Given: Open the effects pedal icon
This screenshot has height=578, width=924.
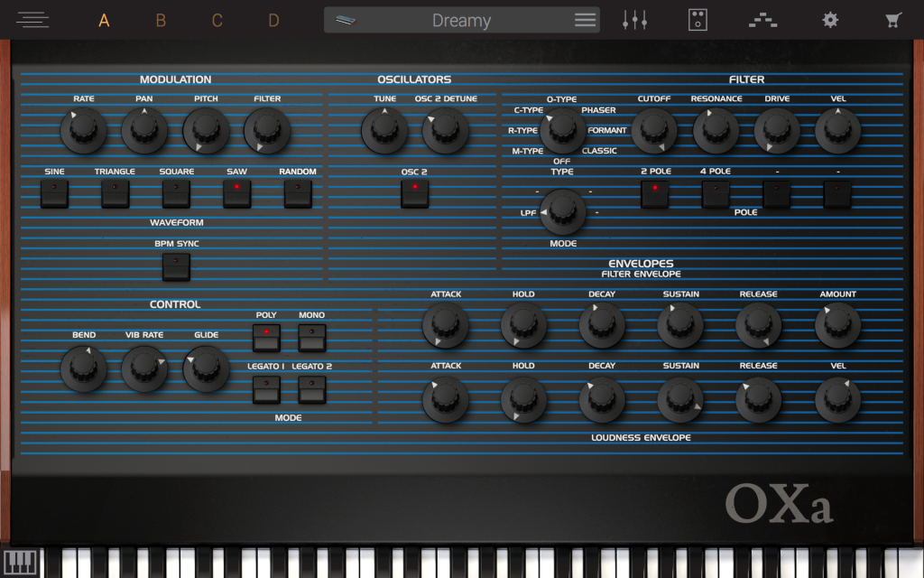Looking at the screenshot, I should click(698, 20).
